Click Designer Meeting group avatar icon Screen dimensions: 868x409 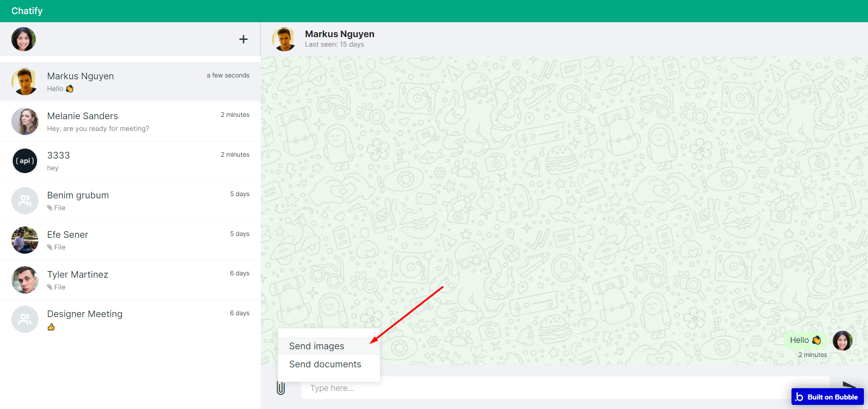[x=24, y=319]
